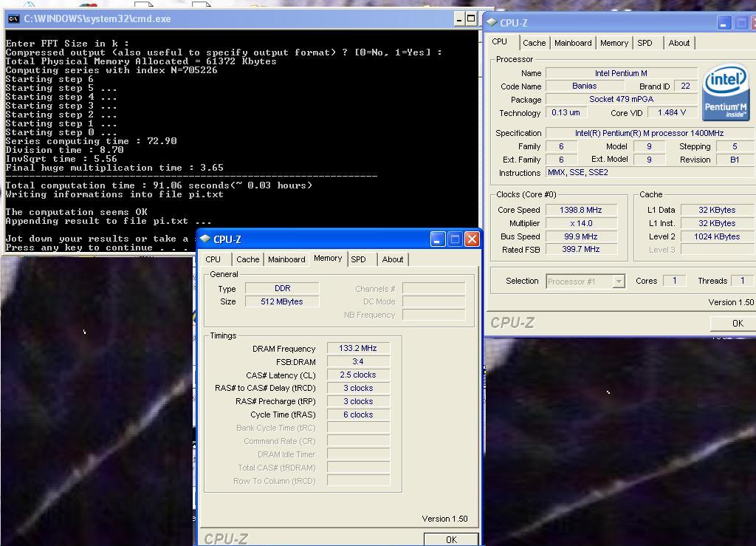756x546 pixels.
Task: Open the SPD tab in the Memory window
Action: click(x=358, y=259)
